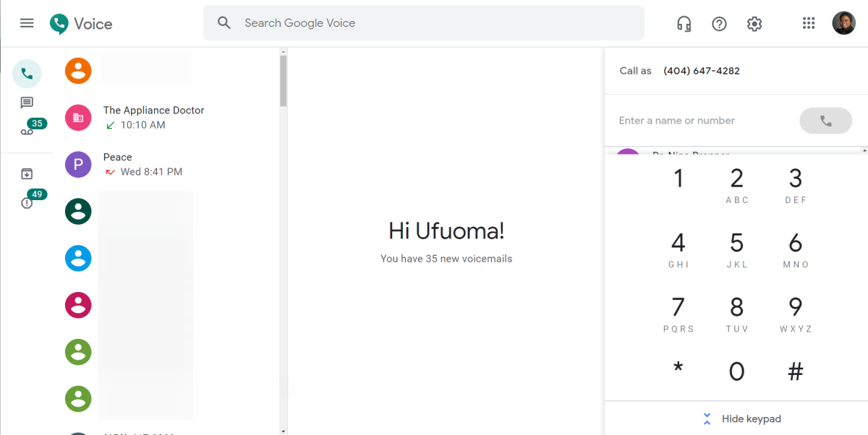868x435 pixels.
Task: Click the Google Voice logo
Action: (x=81, y=24)
